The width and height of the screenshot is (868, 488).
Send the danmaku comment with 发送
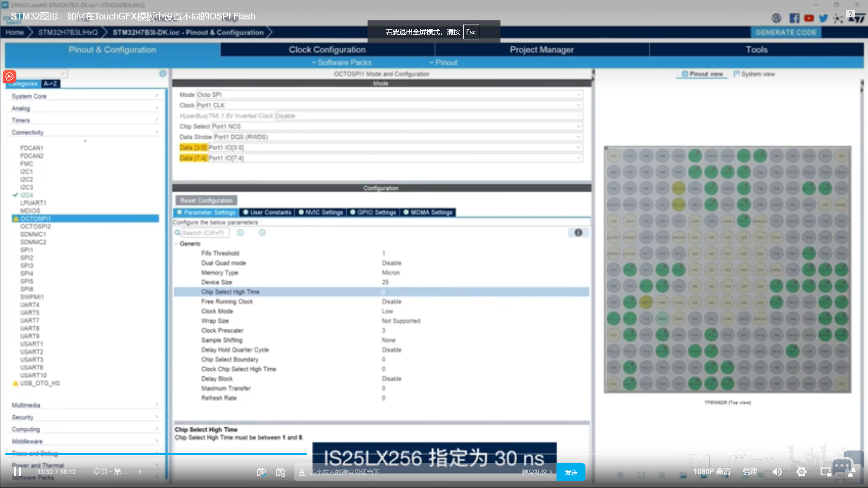click(571, 472)
